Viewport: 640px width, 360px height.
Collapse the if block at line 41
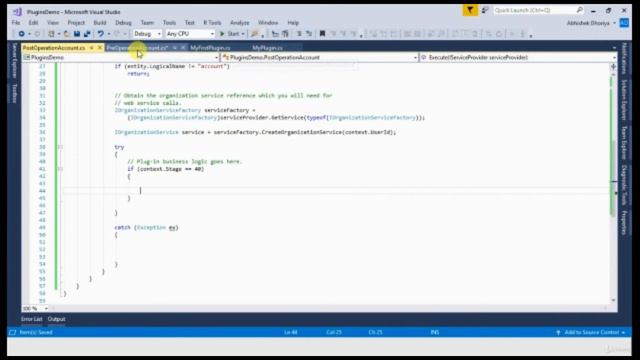click(x=60, y=169)
